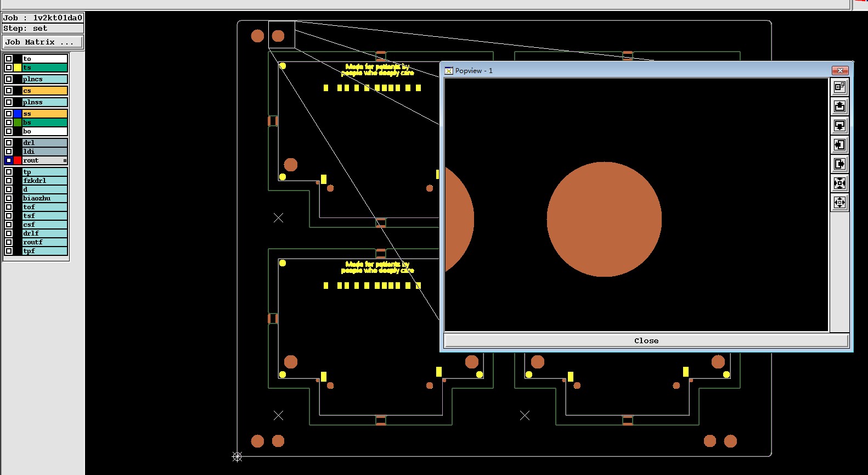The image size is (868, 475).
Task: Click the red swatch of layer rout
Action: tap(18, 160)
